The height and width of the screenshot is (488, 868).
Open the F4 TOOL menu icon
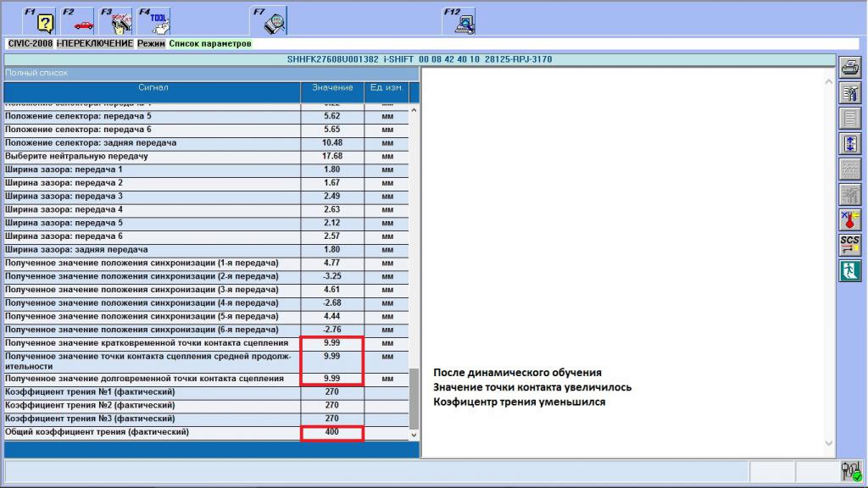pos(158,21)
